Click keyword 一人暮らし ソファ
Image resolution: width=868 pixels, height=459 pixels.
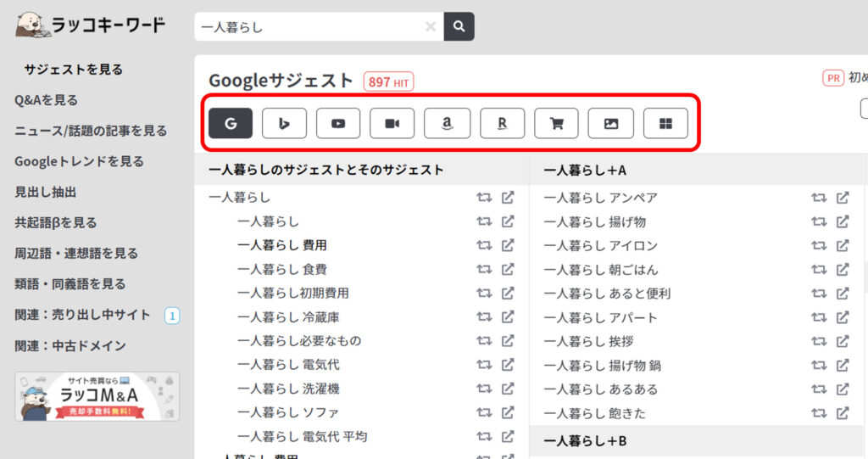tap(288, 411)
